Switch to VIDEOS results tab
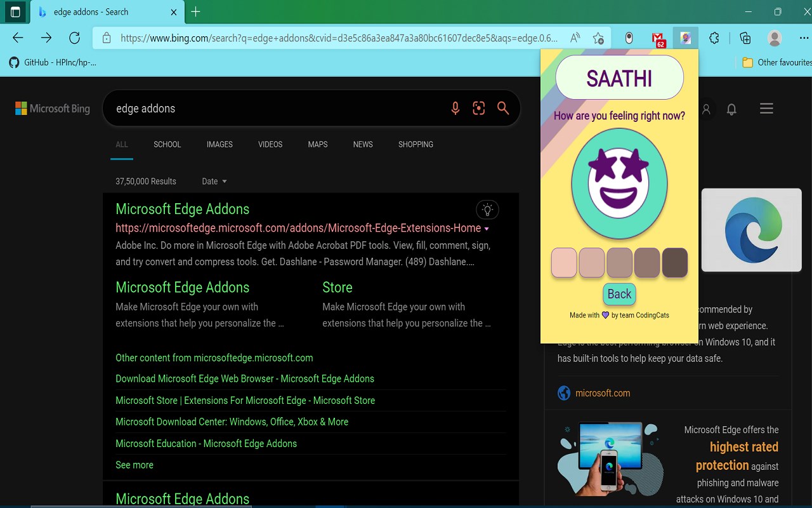Screen dimensions: 812x508 point(270,145)
